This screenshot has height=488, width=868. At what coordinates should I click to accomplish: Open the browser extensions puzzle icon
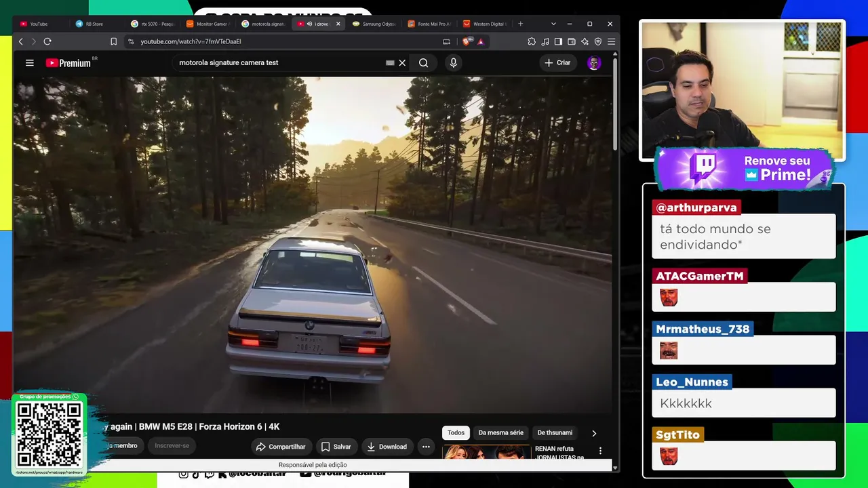tap(532, 41)
